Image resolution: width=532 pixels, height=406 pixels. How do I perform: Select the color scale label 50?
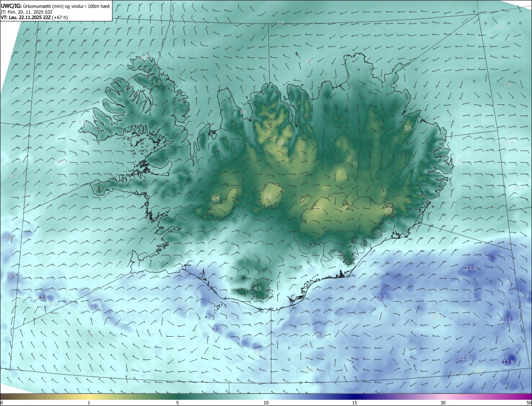coord(529,403)
